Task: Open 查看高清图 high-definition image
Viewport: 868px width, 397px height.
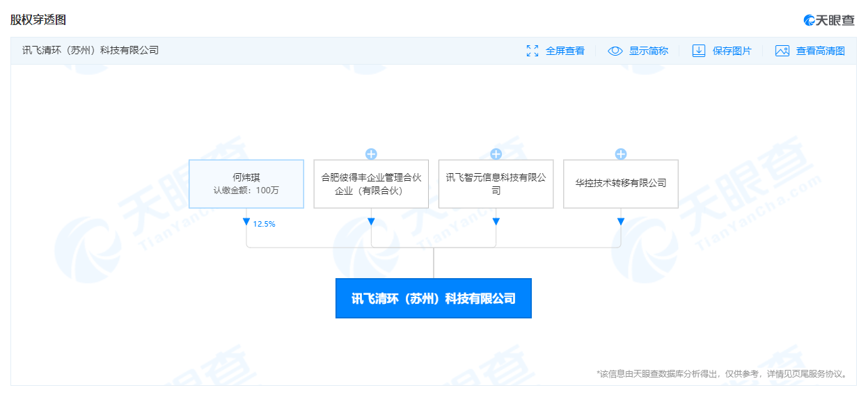Action: (x=821, y=51)
